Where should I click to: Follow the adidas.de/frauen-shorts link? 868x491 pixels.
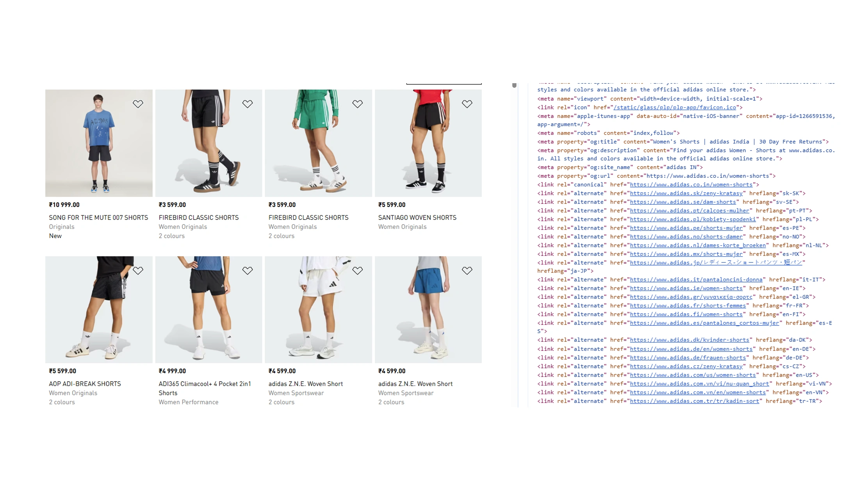coord(688,358)
